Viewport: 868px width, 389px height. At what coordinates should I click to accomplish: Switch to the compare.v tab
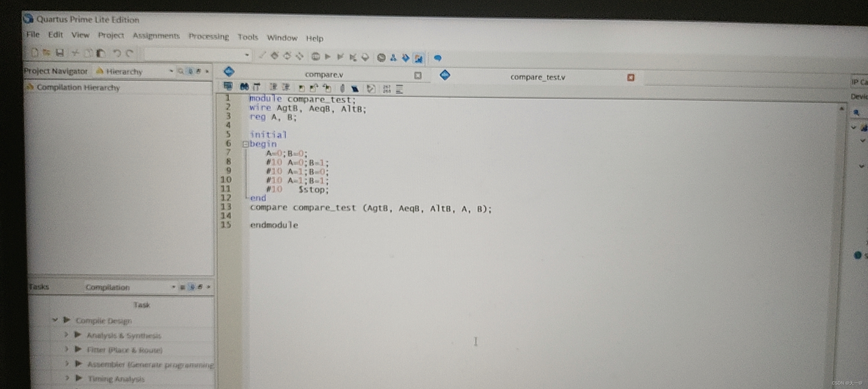coord(324,75)
